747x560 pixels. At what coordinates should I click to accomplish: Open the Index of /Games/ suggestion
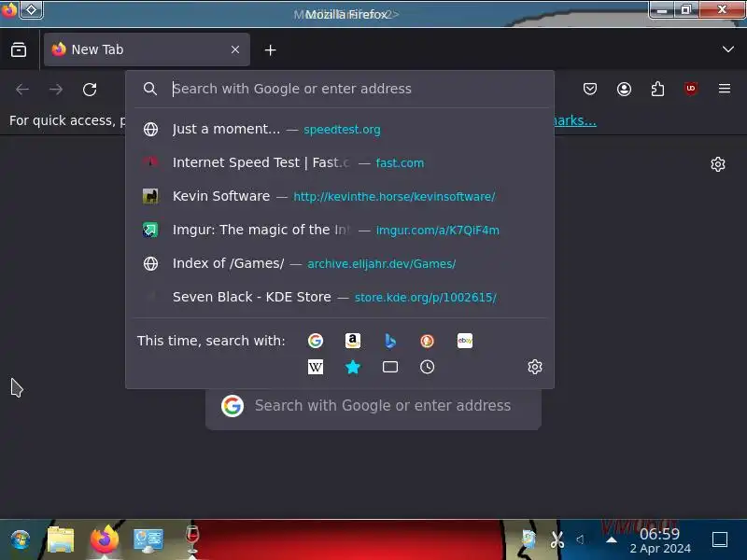tap(340, 263)
